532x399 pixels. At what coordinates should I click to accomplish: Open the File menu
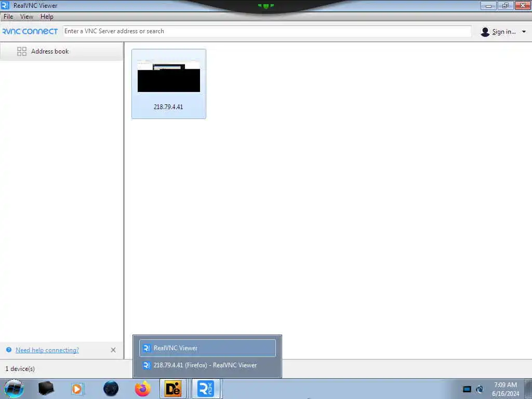(x=8, y=17)
